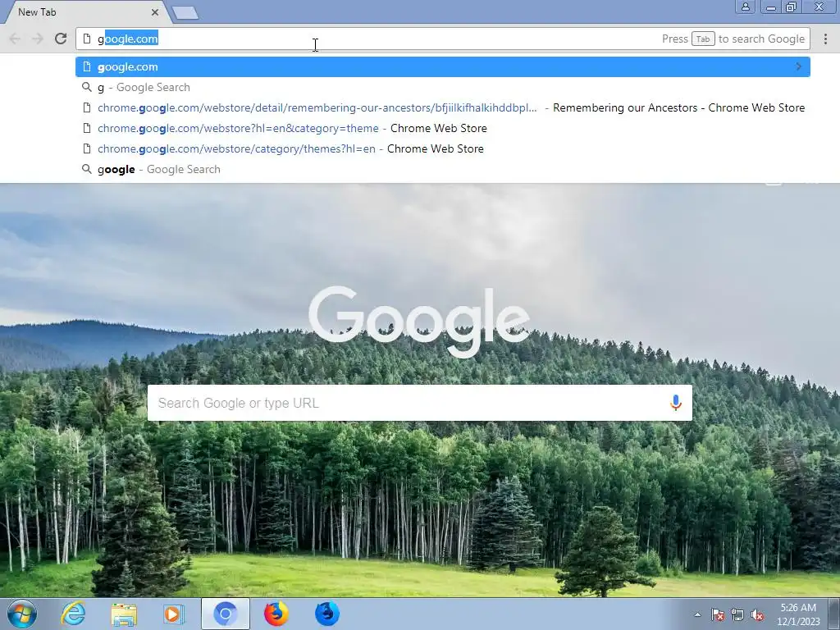Show hidden tray icons arrow
Viewport: 840px width, 630px height.
[x=697, y=614]
